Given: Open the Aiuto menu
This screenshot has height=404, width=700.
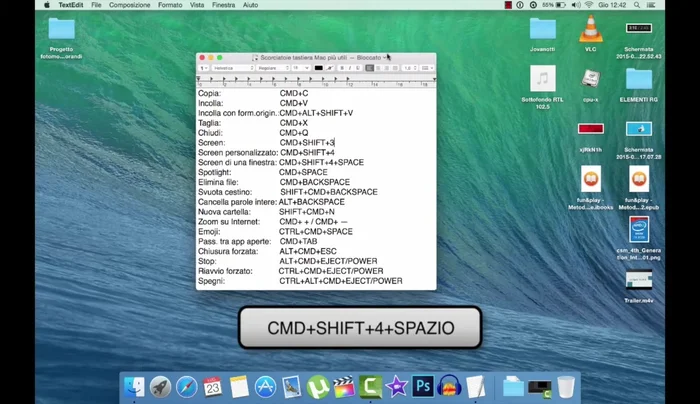Looking at the screenshot, I should point(250,5).
